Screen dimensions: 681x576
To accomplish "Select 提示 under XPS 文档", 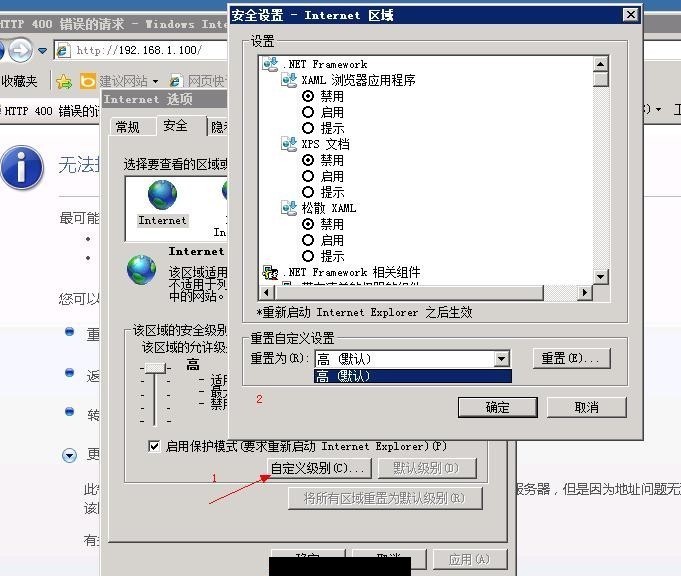I will 308,192.
